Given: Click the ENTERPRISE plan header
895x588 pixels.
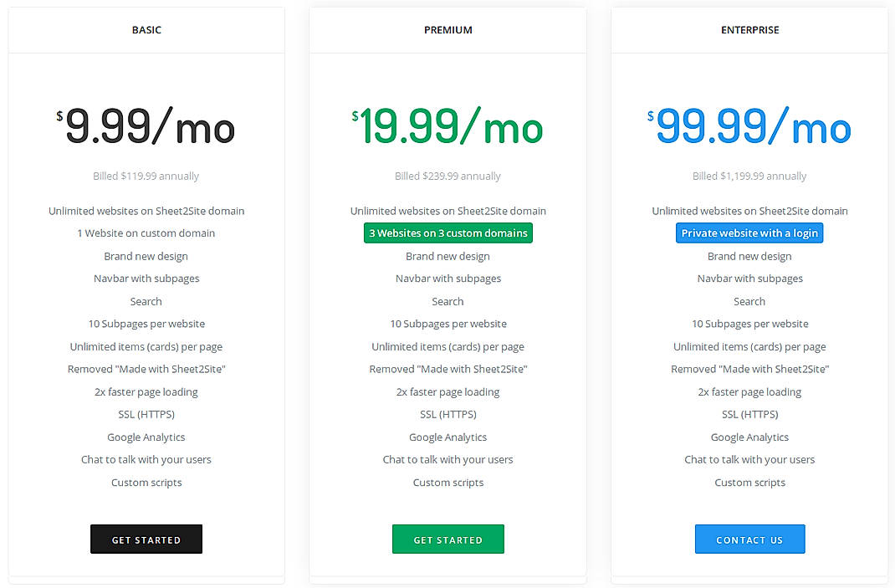Looking at the screenshot, I should tap(749, 29).
